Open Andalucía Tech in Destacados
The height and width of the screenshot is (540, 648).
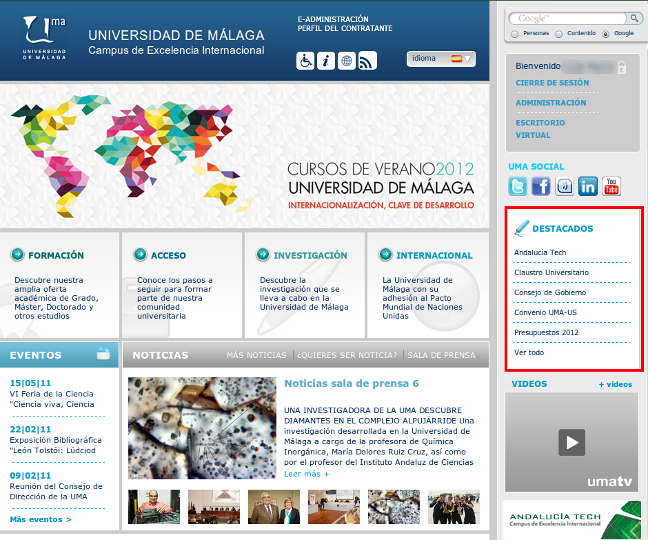[x=540, y=252]
